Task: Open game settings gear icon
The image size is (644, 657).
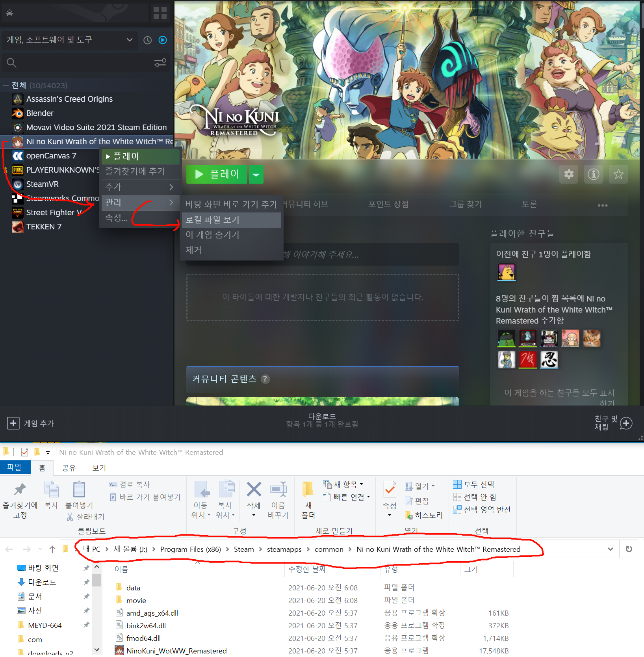Action: tap(569, 174)
